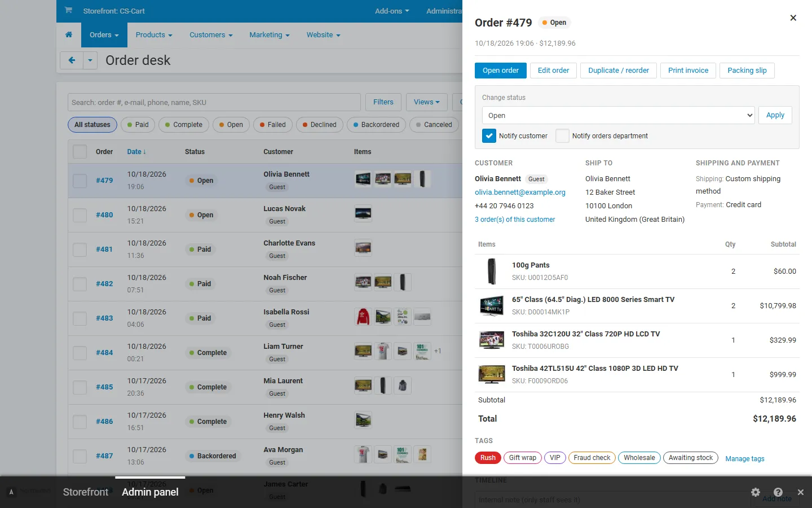The width and height of the screenshot is (812, 508).
Task: Click Print invoice button
Action: [688, 71]
